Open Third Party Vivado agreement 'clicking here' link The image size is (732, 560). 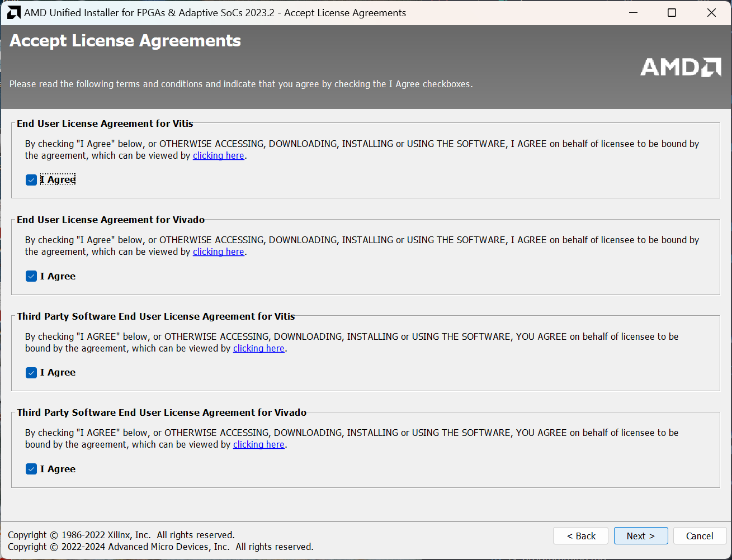click(x=258, y=445)
